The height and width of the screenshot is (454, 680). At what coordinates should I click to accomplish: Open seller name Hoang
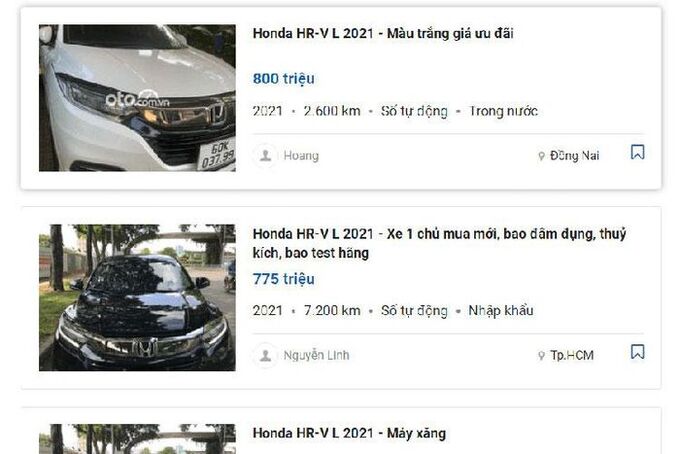coord(301,156)
